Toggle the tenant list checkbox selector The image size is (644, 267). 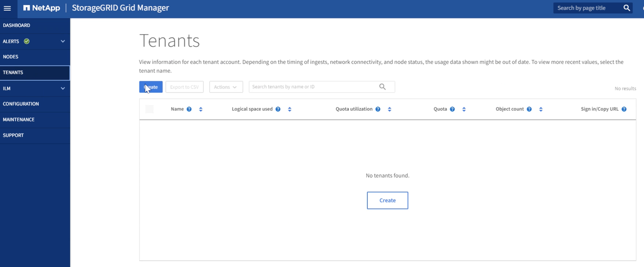click(x=149, y=109)
